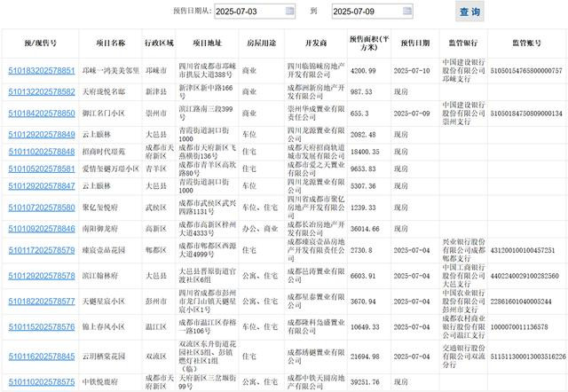
Task: Click the 项目地址 column header
Action: click(207, 43)
